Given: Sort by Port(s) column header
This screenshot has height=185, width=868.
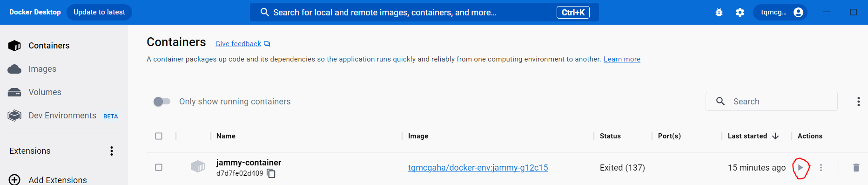Looking at the screenshot, I should (x=669, y=136).
